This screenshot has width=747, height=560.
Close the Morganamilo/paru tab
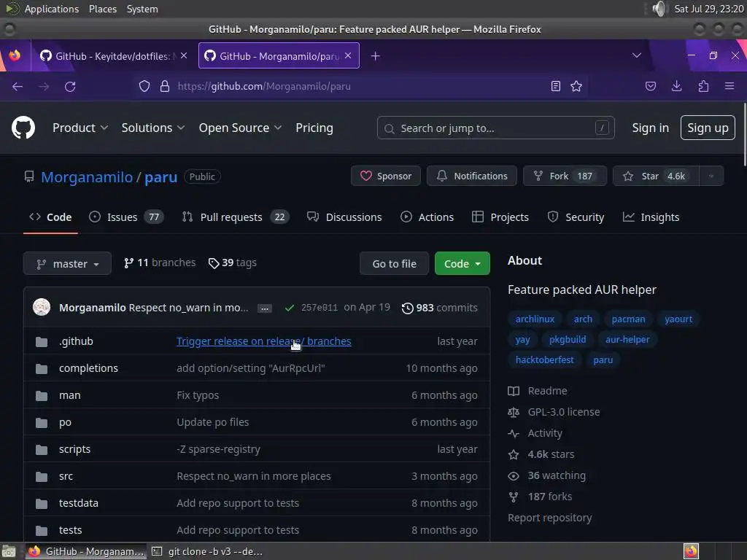pyautogui.click(x=348, y=55)
